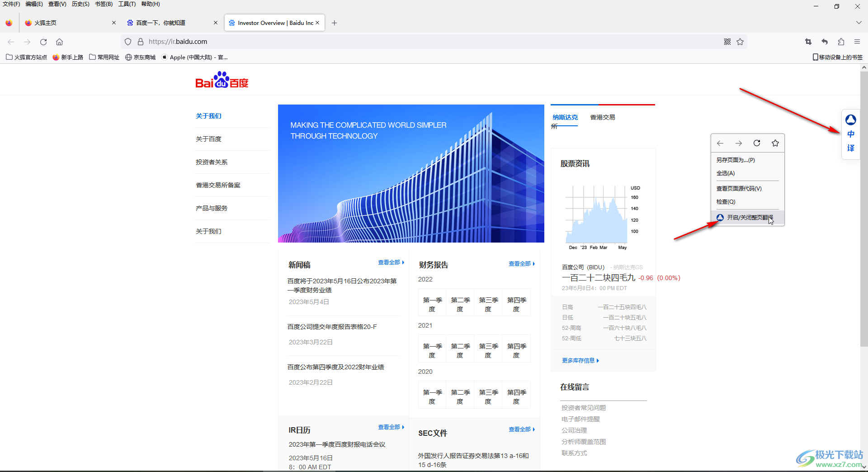
Task: Click the 译 translate button in side panel
Action: coord(851,148)
